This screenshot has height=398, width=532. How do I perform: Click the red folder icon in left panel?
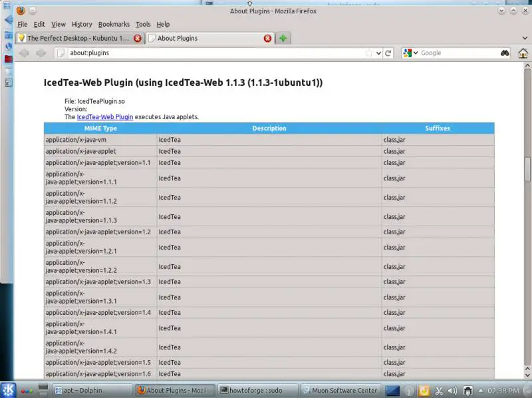pos(9,59)
